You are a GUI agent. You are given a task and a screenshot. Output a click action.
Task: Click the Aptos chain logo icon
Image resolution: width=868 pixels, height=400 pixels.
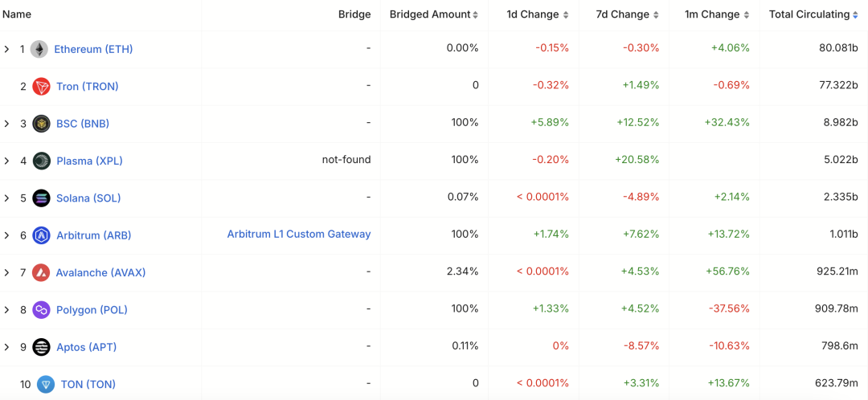pos(41,348)
